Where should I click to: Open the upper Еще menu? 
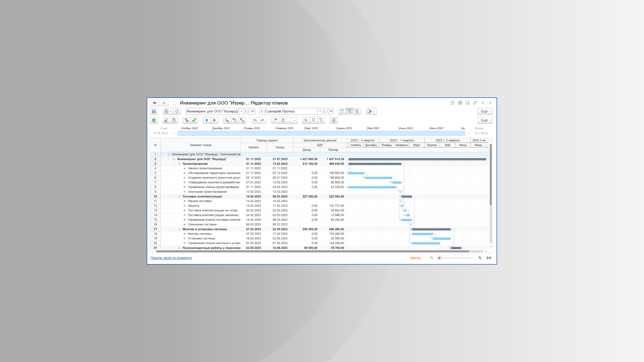pyautogui.click(x=485, y=111)
